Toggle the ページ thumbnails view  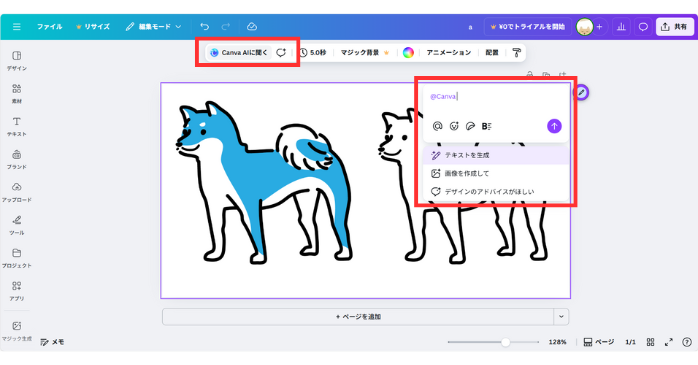(598, 342)
